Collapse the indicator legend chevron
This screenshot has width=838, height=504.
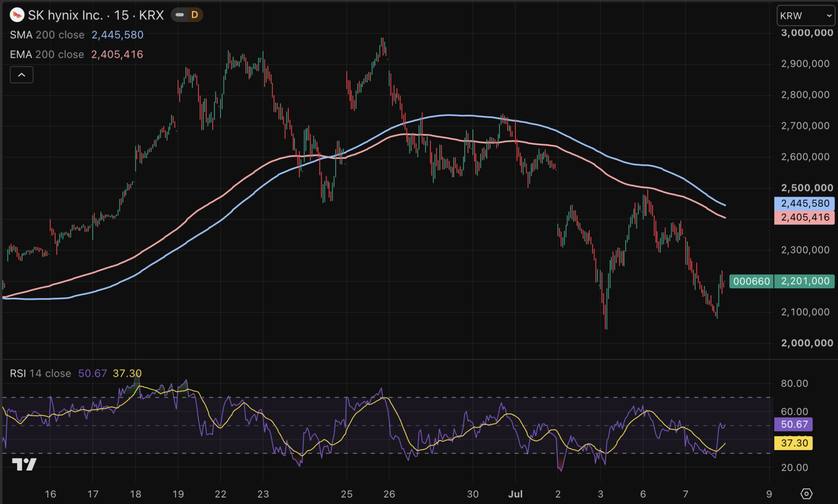[22, 75]
